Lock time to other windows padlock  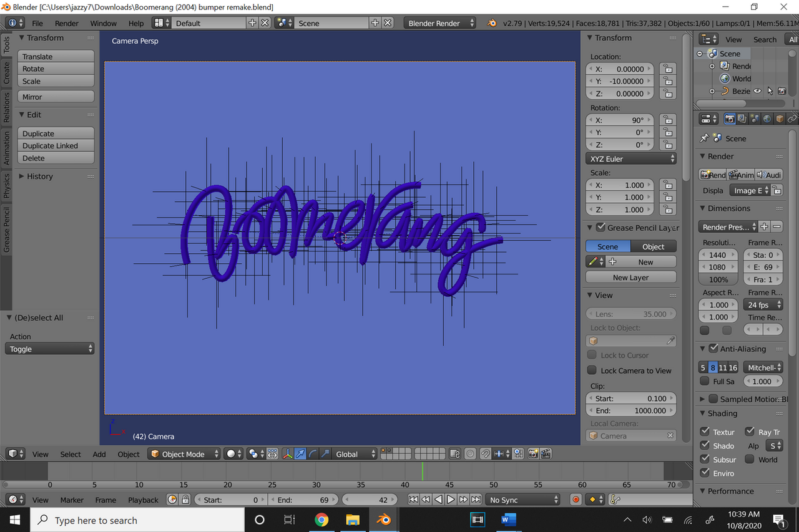(x=185, y=500)
